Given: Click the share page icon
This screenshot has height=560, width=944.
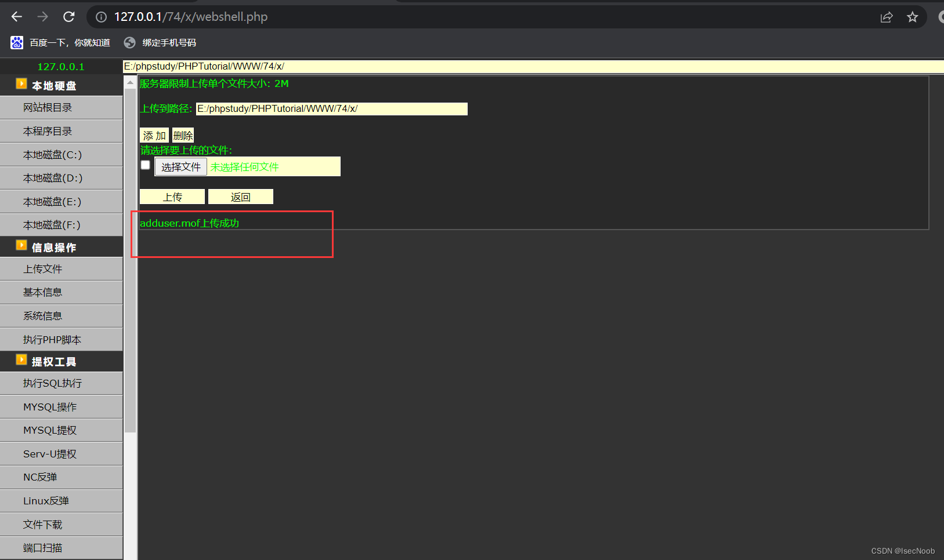Looking at the screenshot, I should click(887, 17).
